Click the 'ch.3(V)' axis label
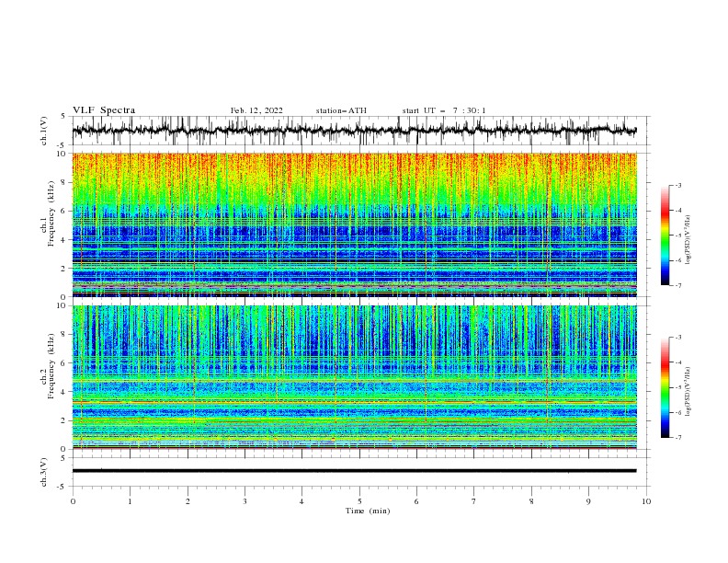The width and height of the screenshot is (728, 563). [x=44, y=472]
